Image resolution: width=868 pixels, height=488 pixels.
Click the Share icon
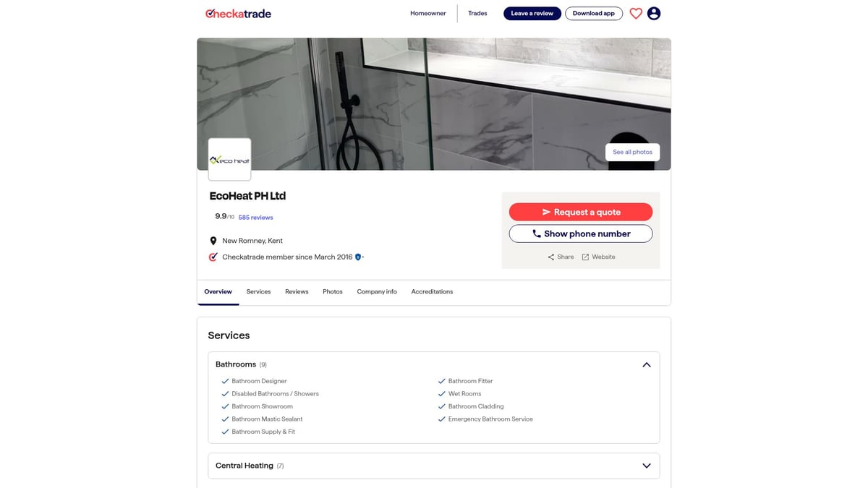pyautogui.click(x=551, y=257)
